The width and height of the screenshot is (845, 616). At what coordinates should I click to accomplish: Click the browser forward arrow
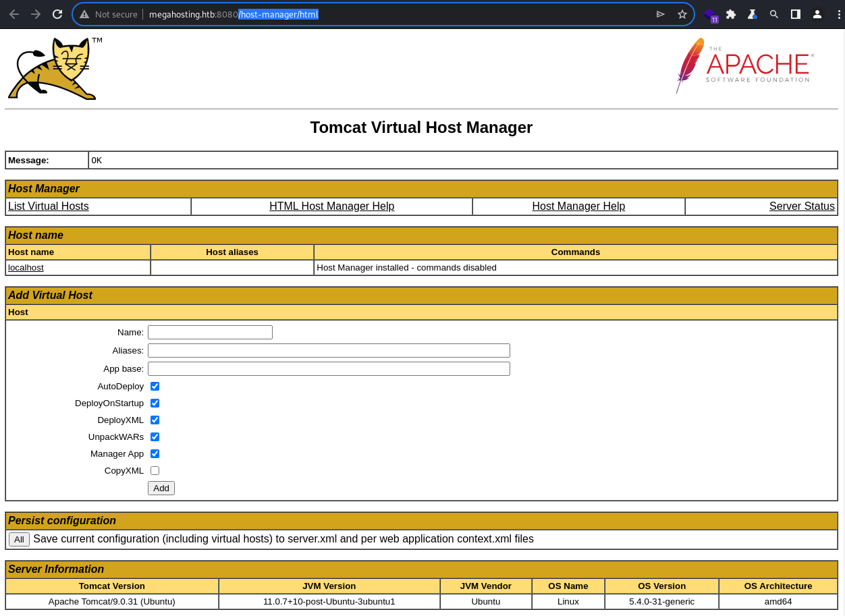[36, 14]
